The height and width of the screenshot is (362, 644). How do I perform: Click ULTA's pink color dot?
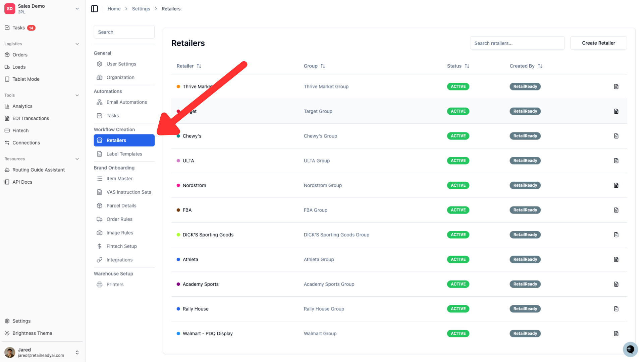[x=178, y=161]
